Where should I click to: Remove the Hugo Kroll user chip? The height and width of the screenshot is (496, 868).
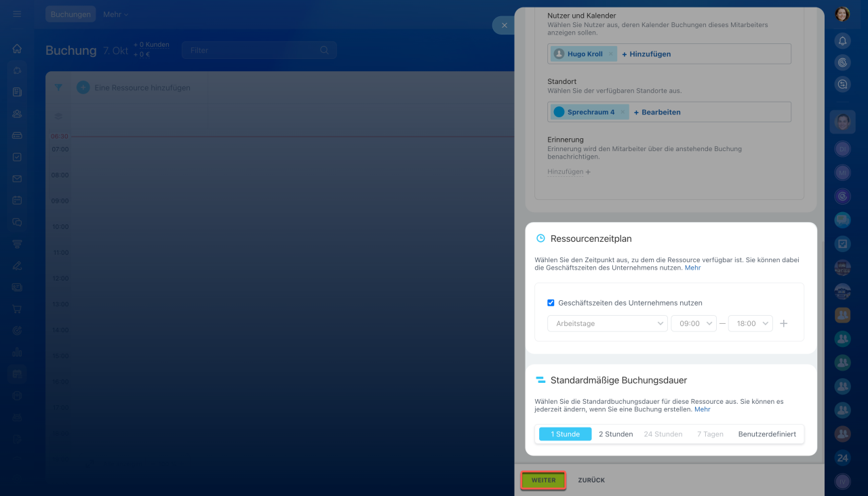pyautogui.click(x=610, y=54)
